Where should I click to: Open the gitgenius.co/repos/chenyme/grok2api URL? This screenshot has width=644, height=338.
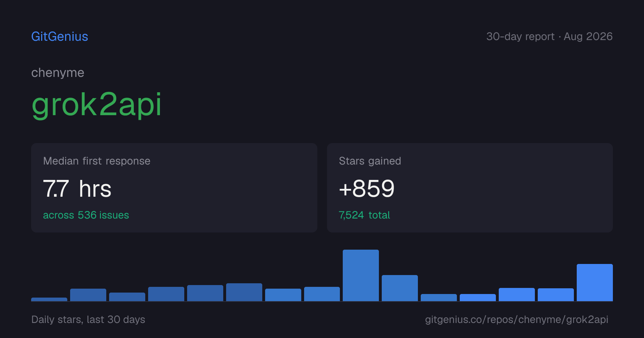517,319
